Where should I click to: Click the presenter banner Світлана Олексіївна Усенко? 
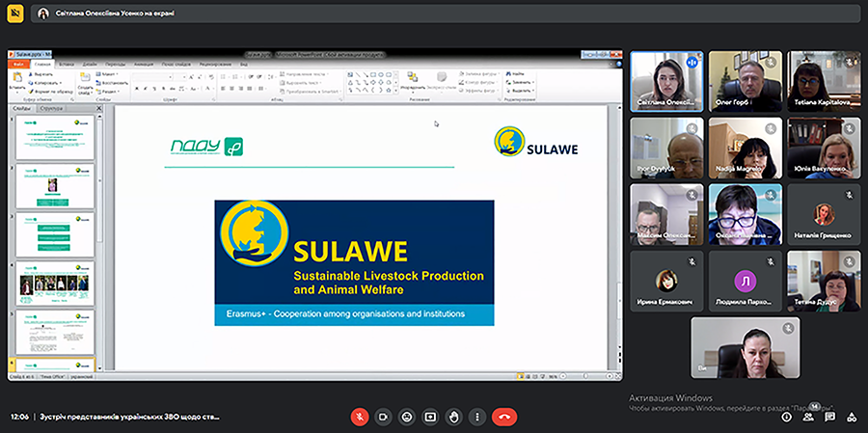(445, 14)
